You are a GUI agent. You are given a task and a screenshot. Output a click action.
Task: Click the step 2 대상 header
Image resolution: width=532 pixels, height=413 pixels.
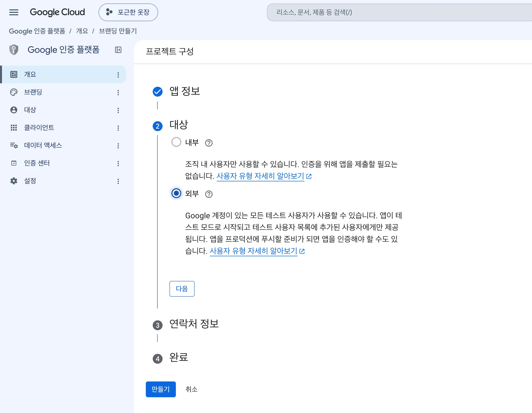(179, 125)
